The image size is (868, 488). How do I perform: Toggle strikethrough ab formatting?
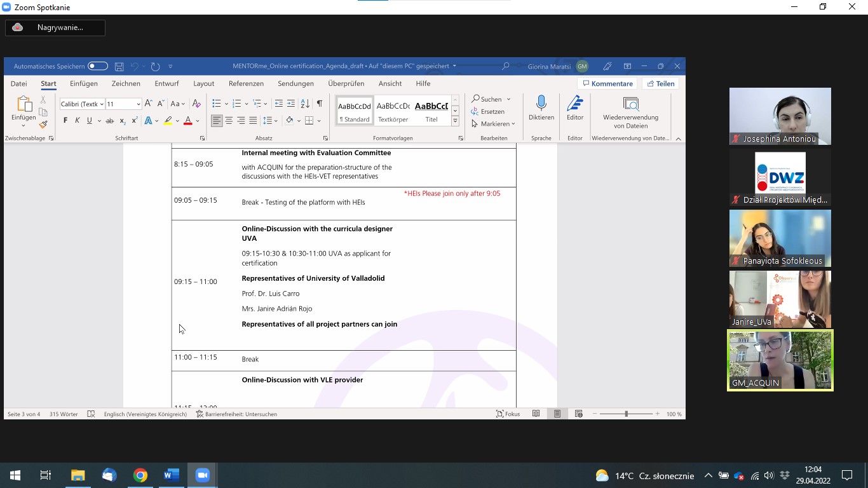[x=109, y=121]
